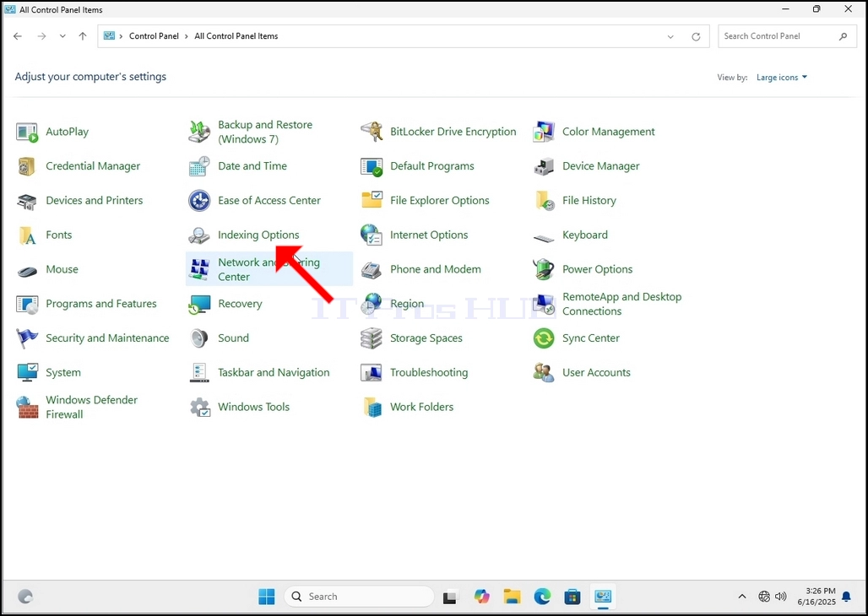Click the Security and Maintenance flag icon
The width and height of the screenshot is (868, 616).
pos(26,338)
